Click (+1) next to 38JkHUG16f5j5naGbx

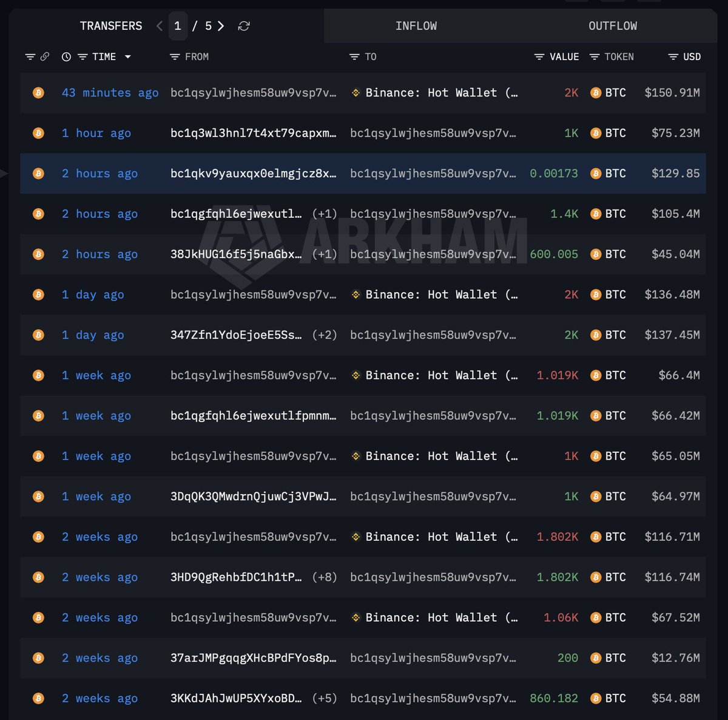[x=325, y=254]
